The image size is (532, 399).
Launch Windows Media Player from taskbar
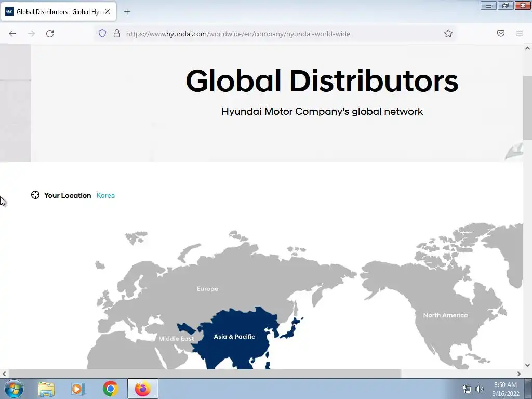point(78,389)
